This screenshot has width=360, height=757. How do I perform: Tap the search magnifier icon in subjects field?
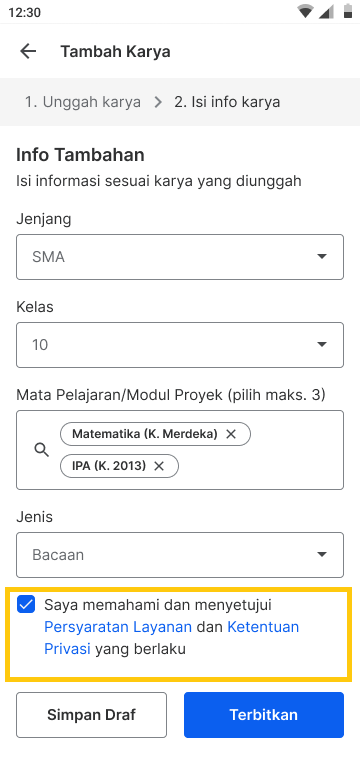(42, 450)
